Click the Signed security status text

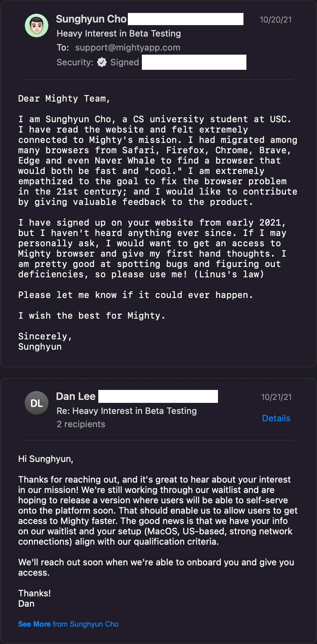125,62
